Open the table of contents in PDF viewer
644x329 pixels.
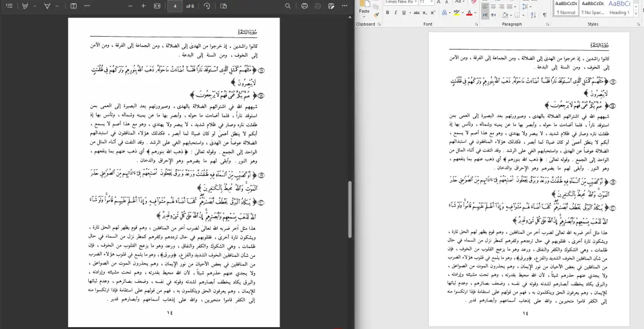point(9,6)
